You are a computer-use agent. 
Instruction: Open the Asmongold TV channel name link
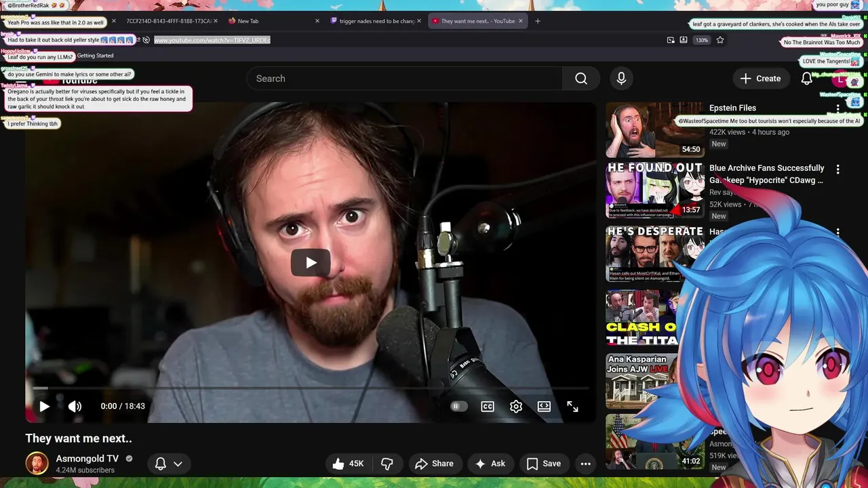coord(87,459)
